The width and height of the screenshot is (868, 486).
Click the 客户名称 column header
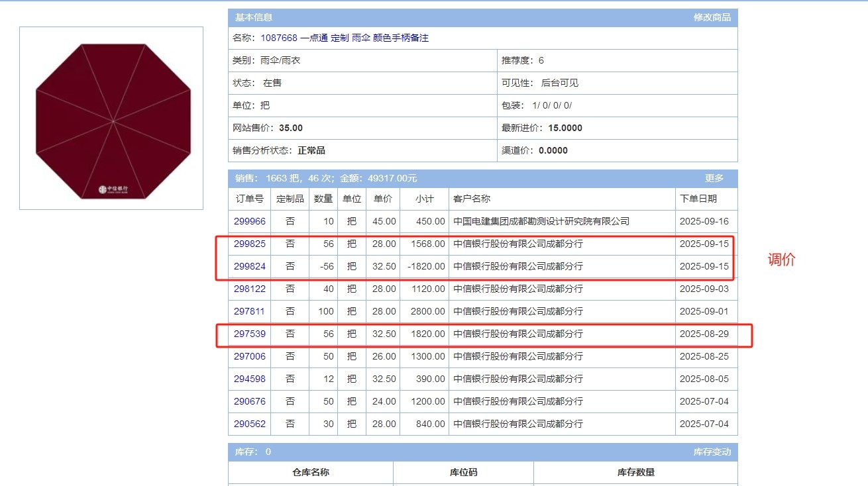(x=472, y=199)
